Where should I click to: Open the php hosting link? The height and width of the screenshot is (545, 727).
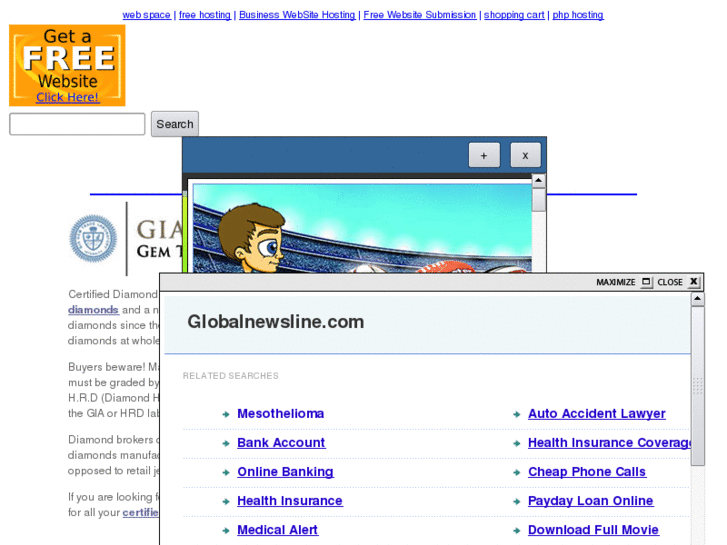578,15
